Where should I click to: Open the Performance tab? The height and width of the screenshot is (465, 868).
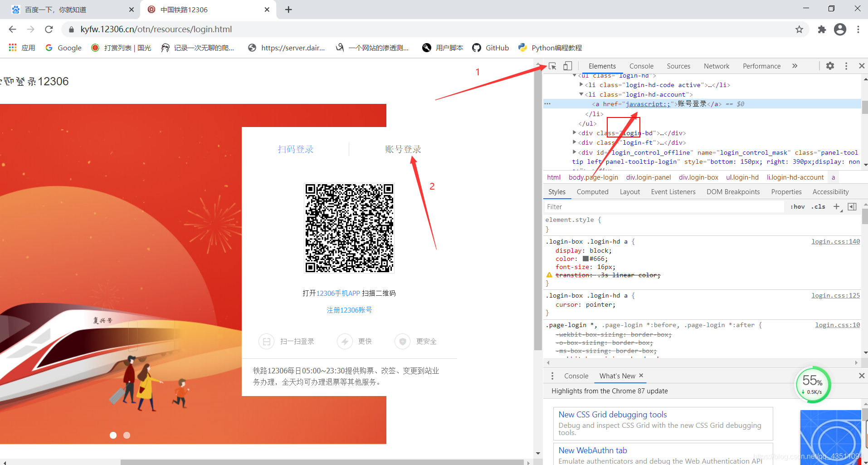point(762,66)
